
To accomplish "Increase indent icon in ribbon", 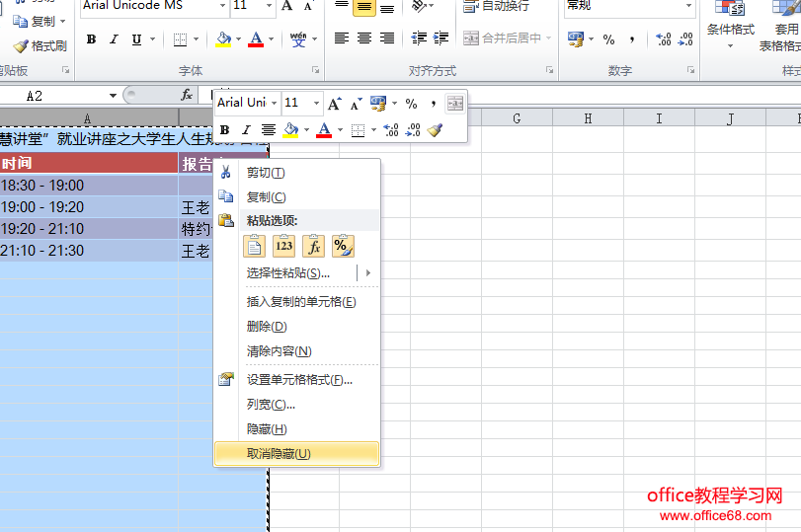I will 441,38.
